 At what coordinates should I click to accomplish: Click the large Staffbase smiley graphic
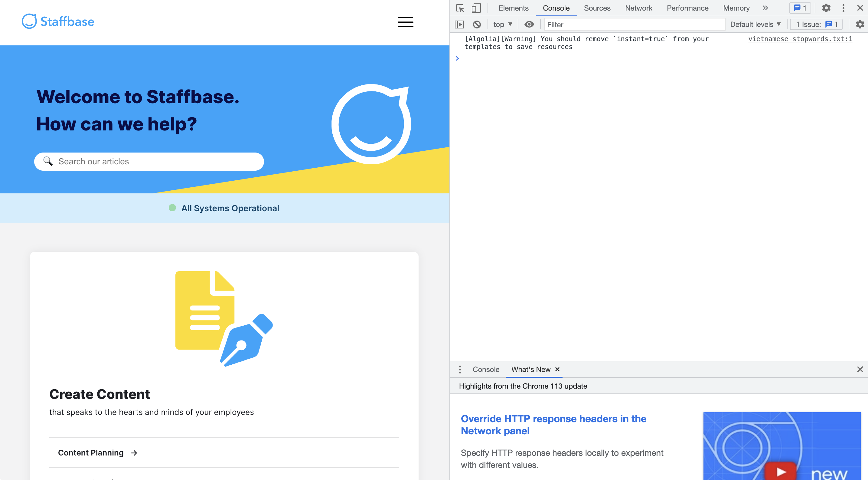click(371, 124)
